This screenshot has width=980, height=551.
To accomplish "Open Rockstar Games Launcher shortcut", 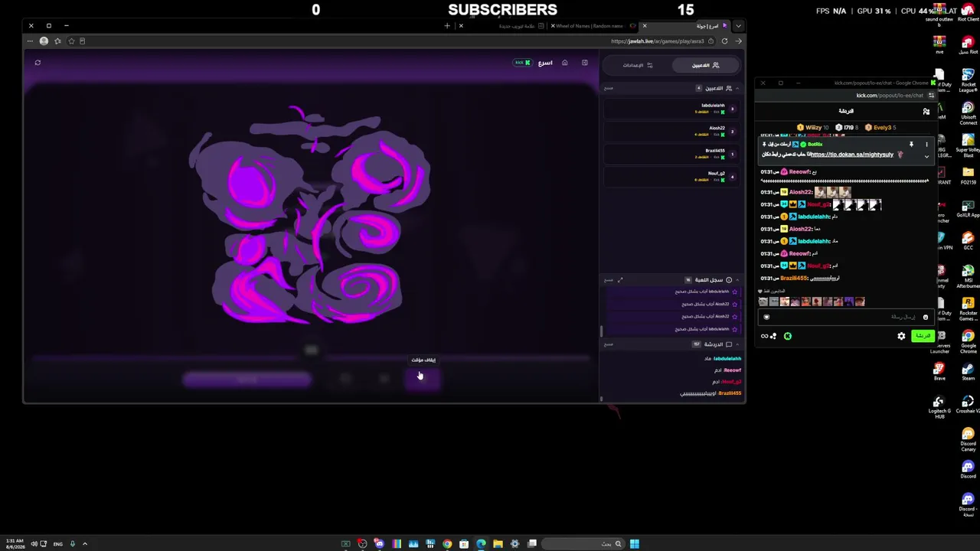I will click(969, 307).
